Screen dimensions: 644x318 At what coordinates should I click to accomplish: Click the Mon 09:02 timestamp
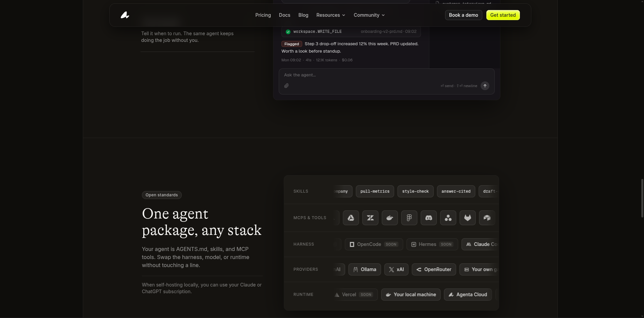point(291,60)
